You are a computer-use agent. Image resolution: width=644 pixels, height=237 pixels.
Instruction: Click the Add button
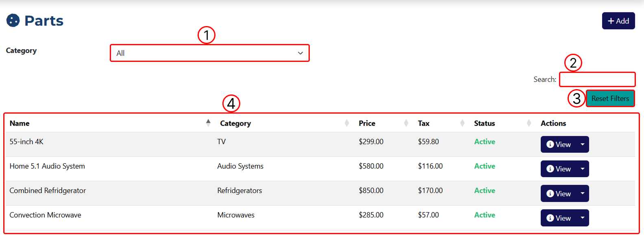pyautogui.click(x=618, y=21)
